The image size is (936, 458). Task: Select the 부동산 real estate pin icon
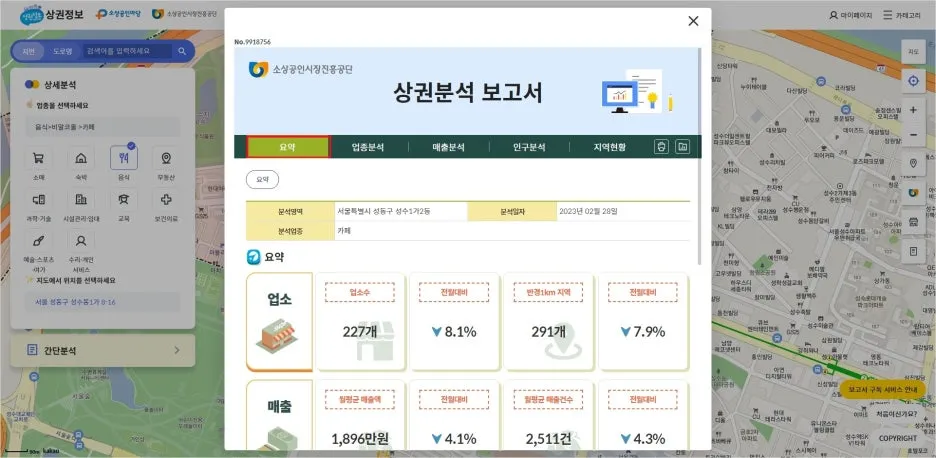166,158
